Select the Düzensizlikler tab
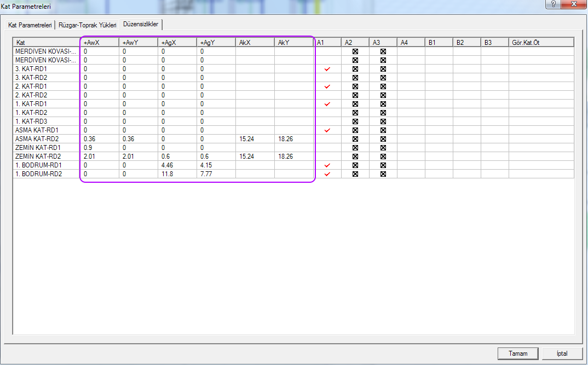Image resolution: width=588 pixels, height=365 pixels. (141, 25)
